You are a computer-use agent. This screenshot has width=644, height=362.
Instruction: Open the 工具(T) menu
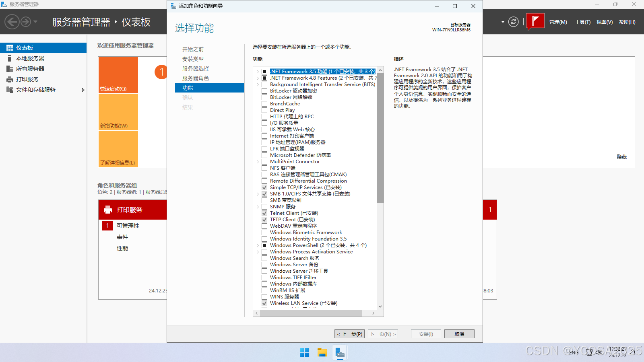tap(582, 22)
